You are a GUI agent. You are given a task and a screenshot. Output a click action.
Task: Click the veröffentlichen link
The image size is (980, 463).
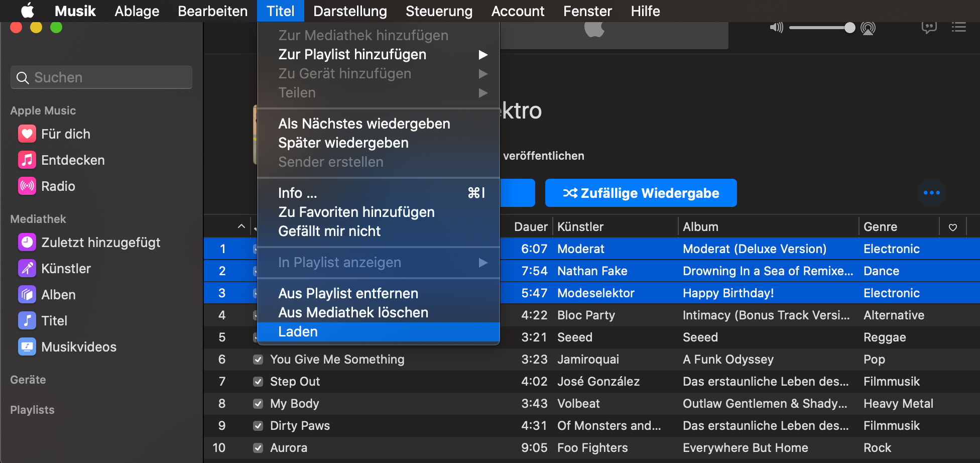(544, 156)
